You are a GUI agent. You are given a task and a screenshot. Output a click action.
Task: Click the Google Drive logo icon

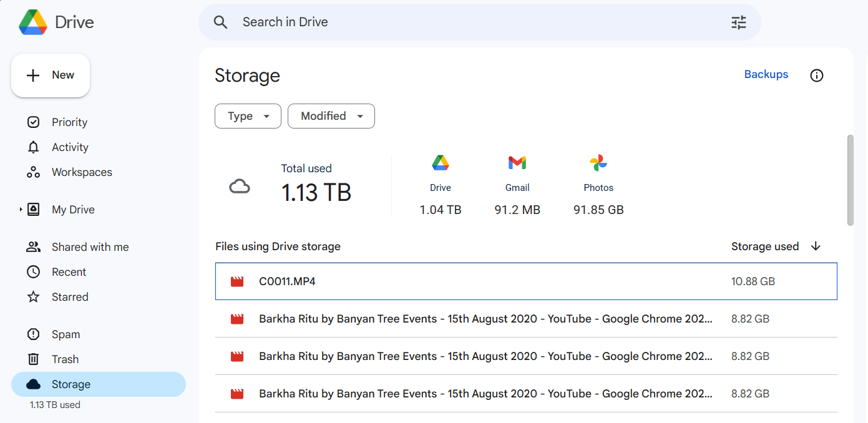coord(33,22)
